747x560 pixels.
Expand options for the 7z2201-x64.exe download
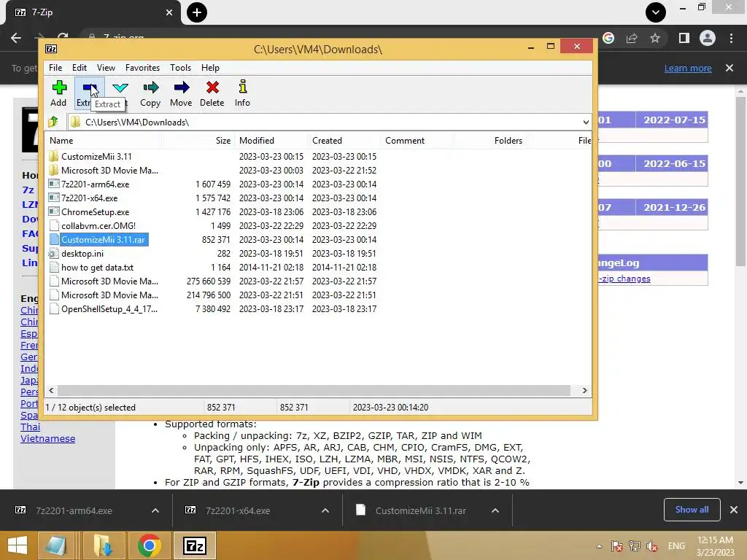pyautogui.click(x=325, y=510)
